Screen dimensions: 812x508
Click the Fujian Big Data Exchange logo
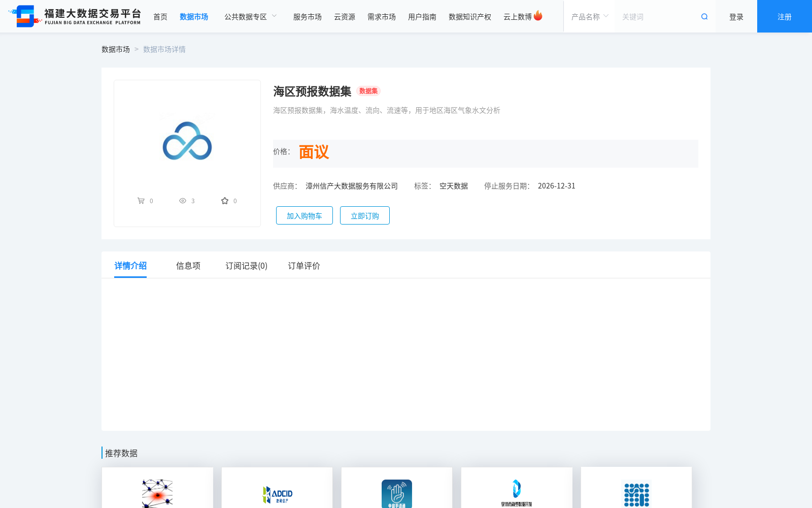click(x=75, y=16)
